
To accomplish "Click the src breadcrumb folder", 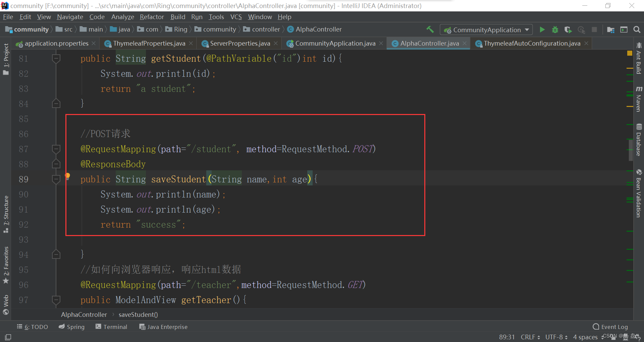I will 64,30.
